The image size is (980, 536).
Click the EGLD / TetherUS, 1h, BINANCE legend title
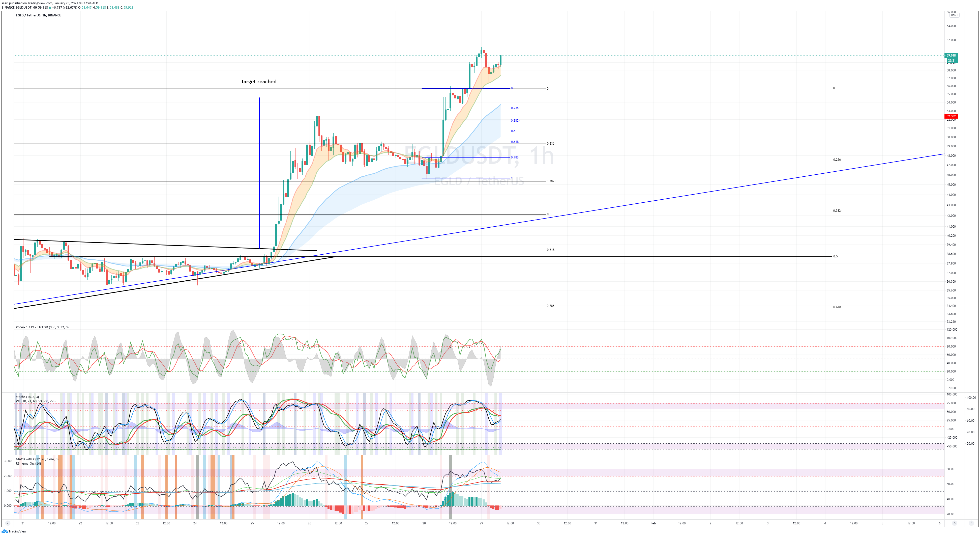pyautogui.click(x=38, y=15)
